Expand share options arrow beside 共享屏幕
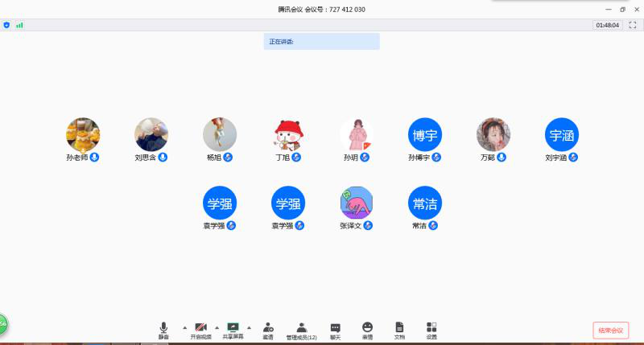Screen dimensions: 644x345 (x=249, y=327)
